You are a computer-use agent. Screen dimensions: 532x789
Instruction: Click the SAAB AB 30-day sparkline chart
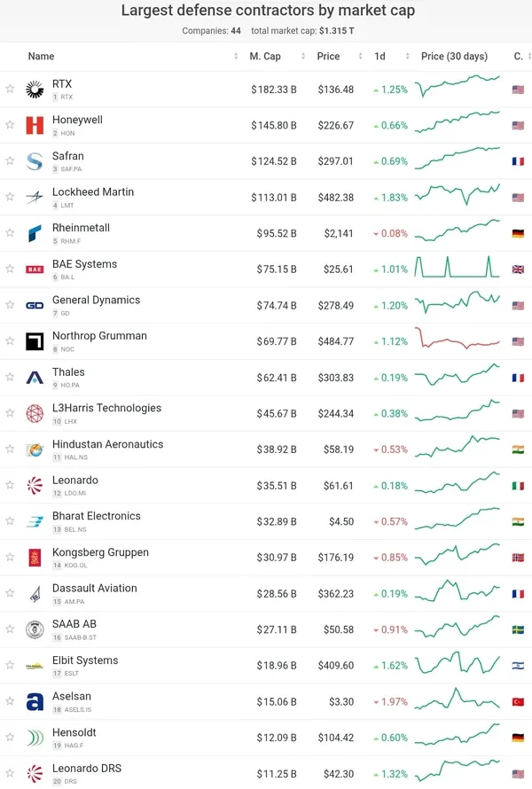tap(457, 629)
